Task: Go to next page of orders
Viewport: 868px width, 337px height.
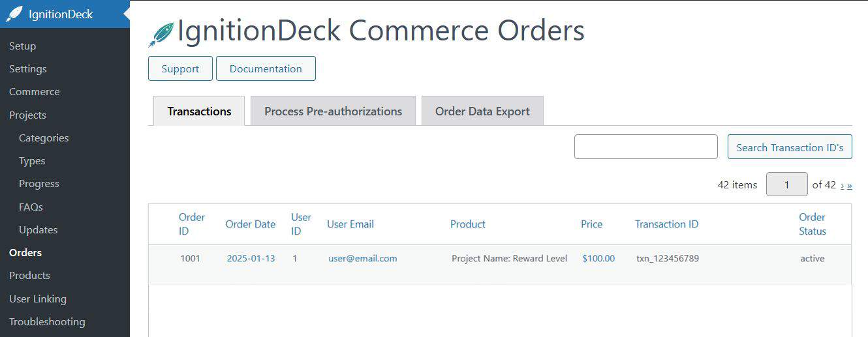Action: (843, 185)
